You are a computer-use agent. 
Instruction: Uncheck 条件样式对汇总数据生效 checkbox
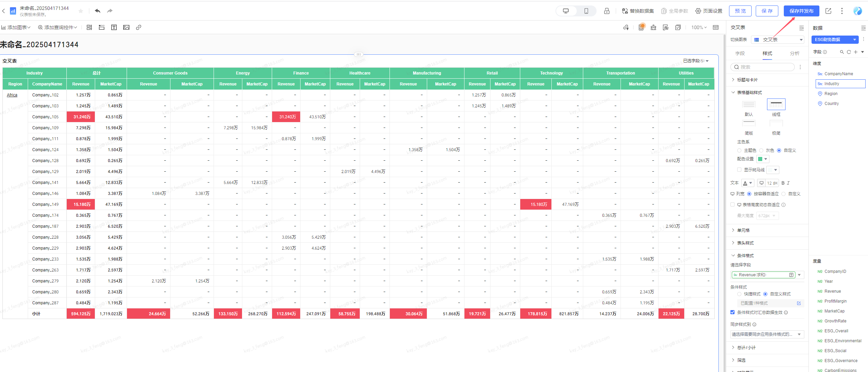(x=732, y=312)
